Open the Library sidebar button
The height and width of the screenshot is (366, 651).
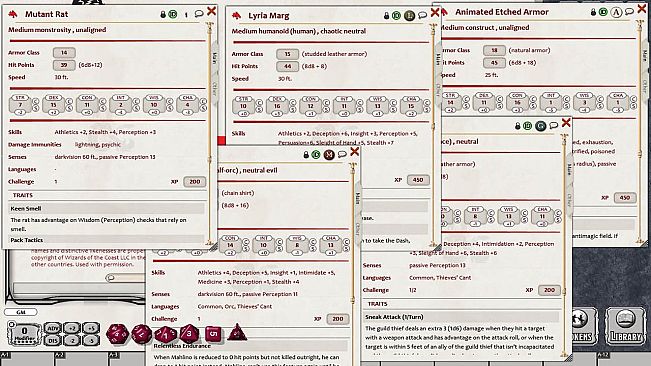pos(626,326)
